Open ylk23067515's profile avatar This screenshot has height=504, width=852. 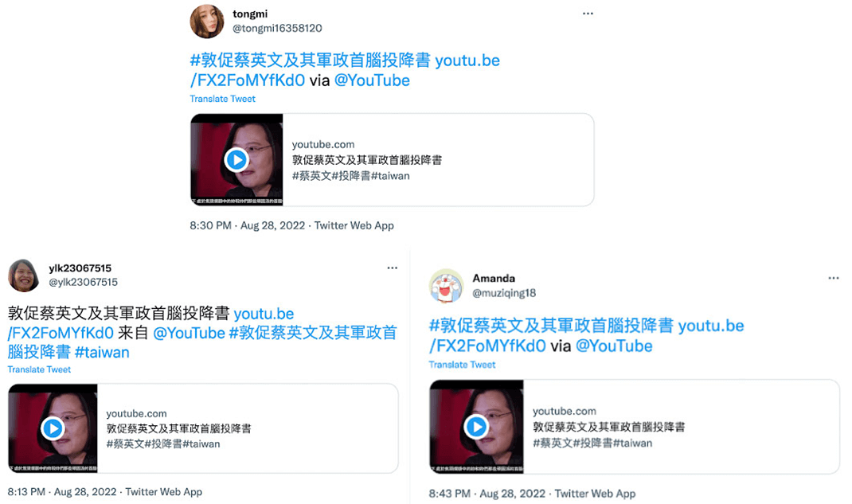(x=23, y=275)
